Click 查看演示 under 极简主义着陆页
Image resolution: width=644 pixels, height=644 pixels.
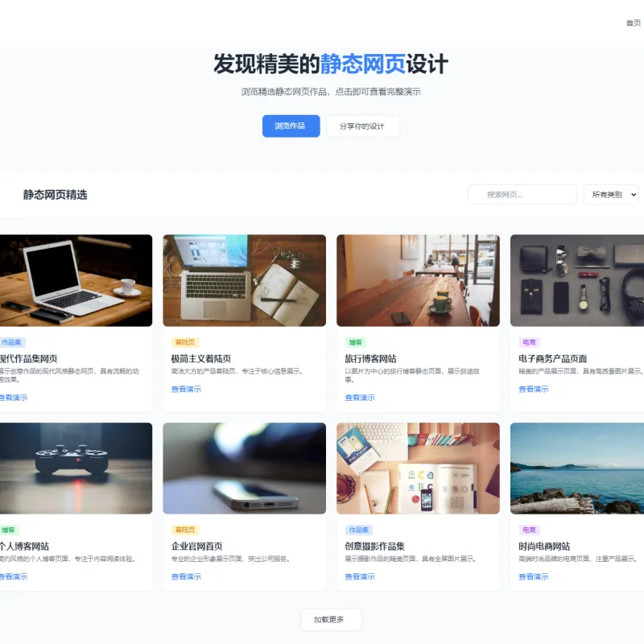[186, 389]
